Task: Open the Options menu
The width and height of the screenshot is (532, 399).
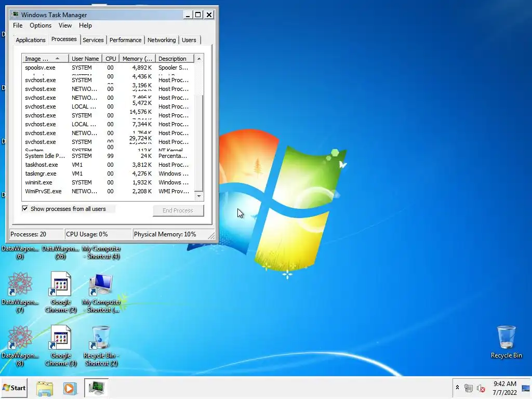Action: pos(41,25)
